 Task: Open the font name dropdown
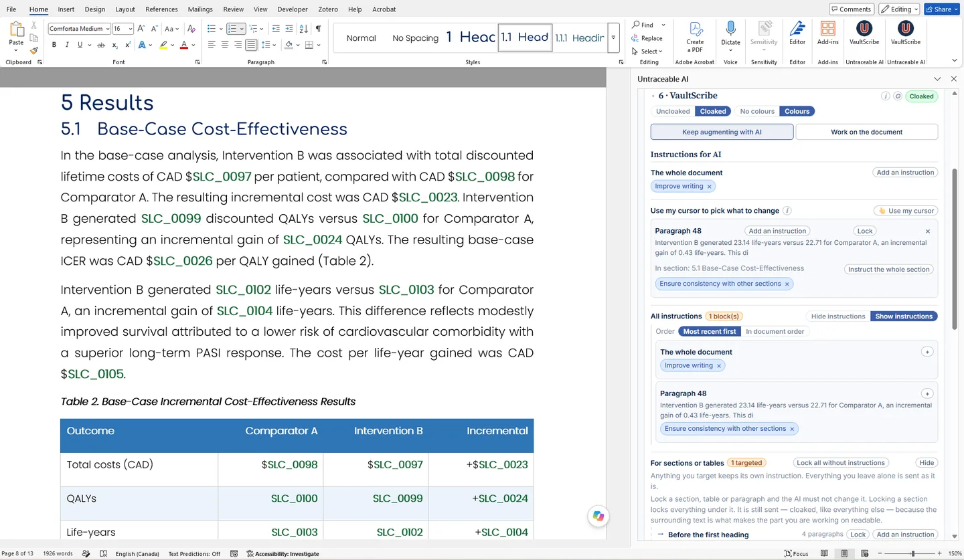[x=107, y=29]
